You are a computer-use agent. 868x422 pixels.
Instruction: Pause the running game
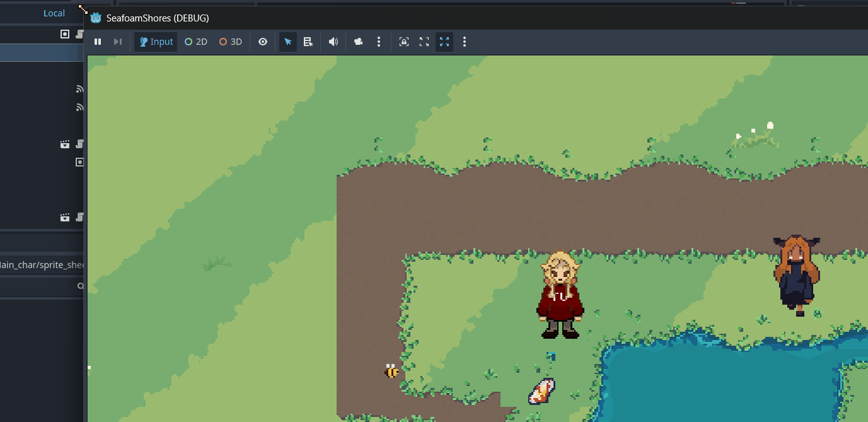(x=98, y=42)
